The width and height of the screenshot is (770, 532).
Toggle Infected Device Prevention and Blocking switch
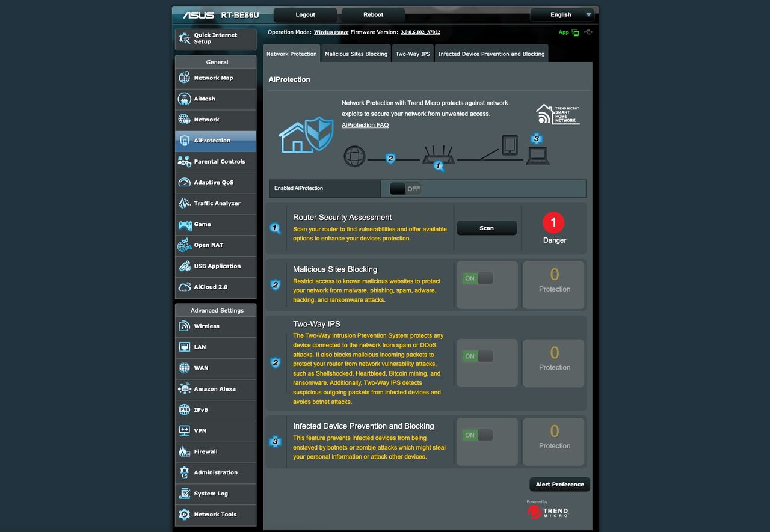[478, 435]
